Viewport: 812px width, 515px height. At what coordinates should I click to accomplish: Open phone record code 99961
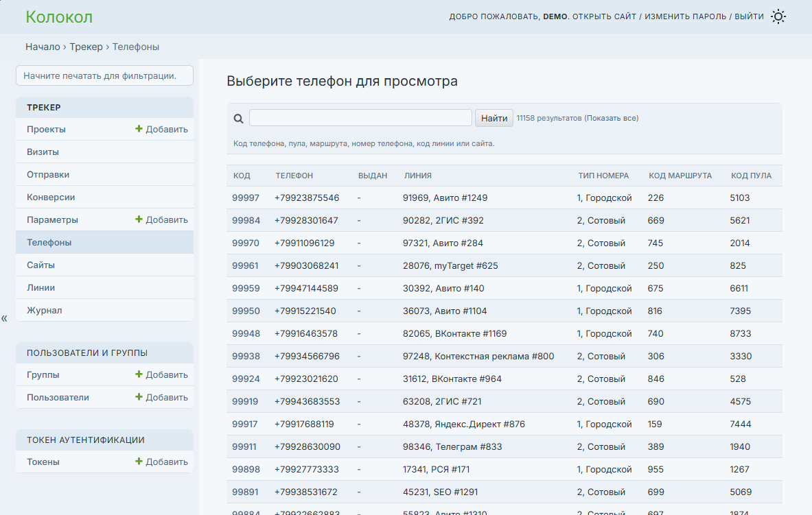[x=245, y=265]
